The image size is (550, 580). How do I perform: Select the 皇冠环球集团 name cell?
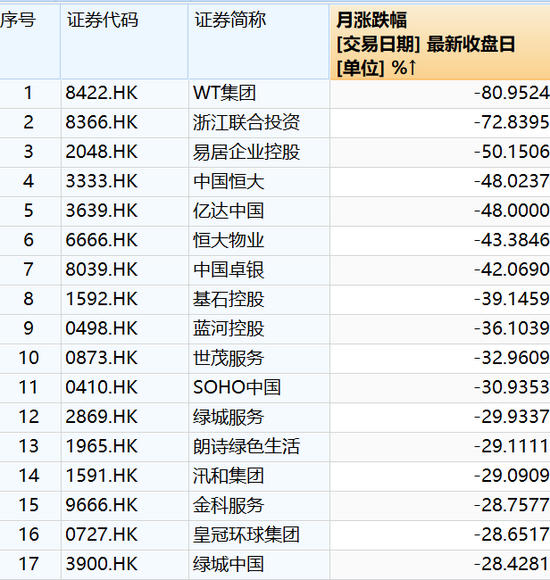[x=259, y=535]
